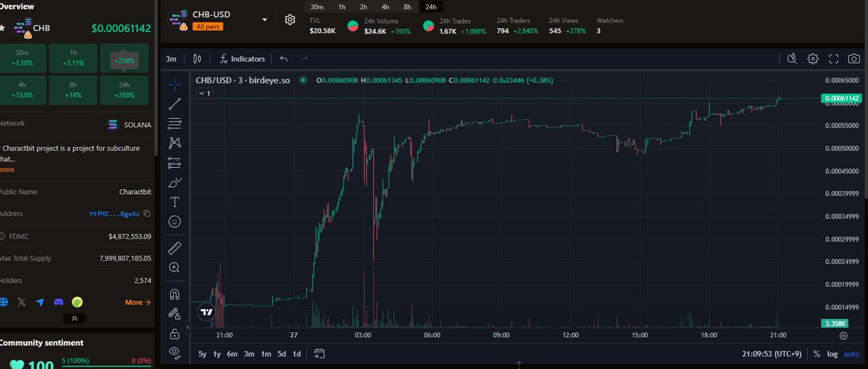Redo the chart action
Image resolution: width=868 pixels, height=369 pixels.
pos(305,59)
